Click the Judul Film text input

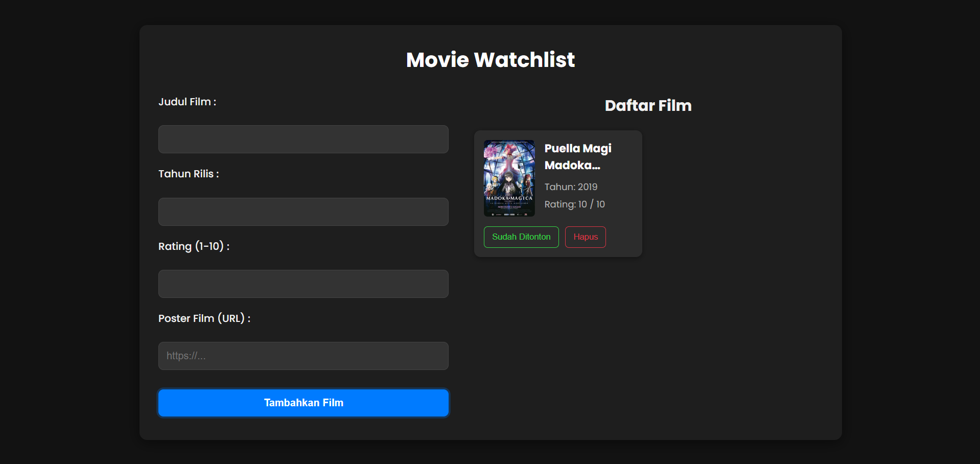coord(302,139)
